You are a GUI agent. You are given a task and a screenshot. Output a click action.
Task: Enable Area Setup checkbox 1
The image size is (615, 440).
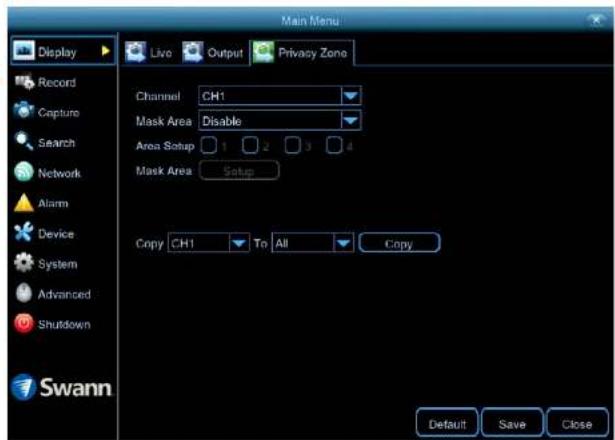(x=209, y=145)
